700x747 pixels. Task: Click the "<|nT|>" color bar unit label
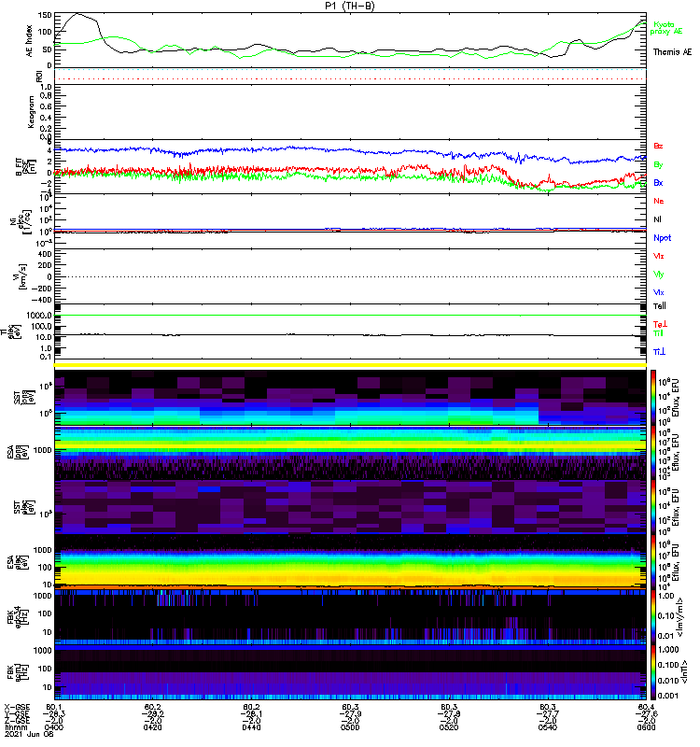(x=684, y=671)
